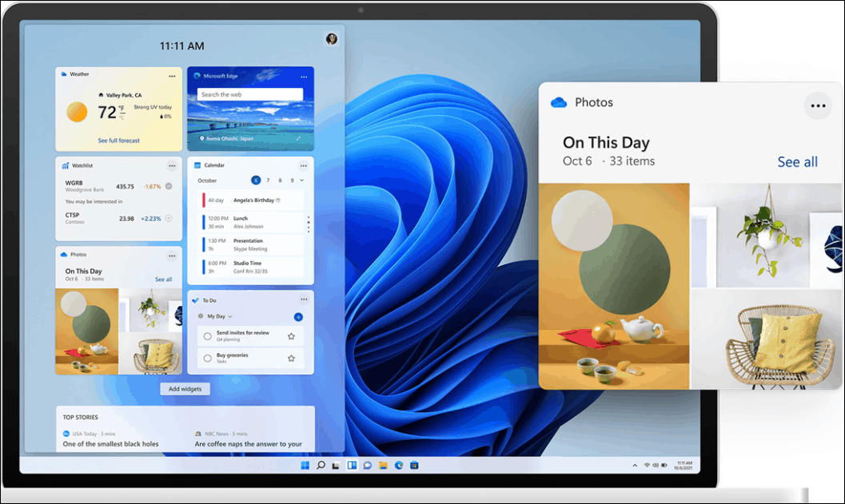This screenshot has height=504, width=845.
Task: Open Task View on taskbar
Action: coord(336,465)
